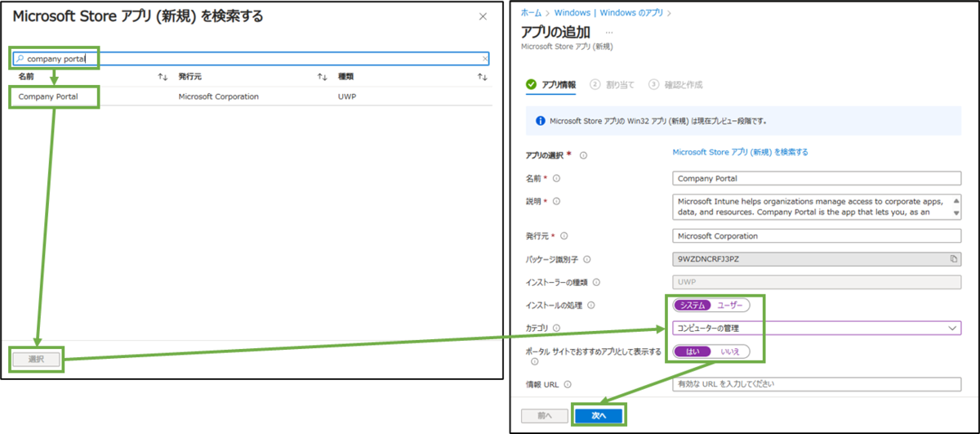Set install behavior to システム
Screen dimensions: 980x434
tap(693, 305)
